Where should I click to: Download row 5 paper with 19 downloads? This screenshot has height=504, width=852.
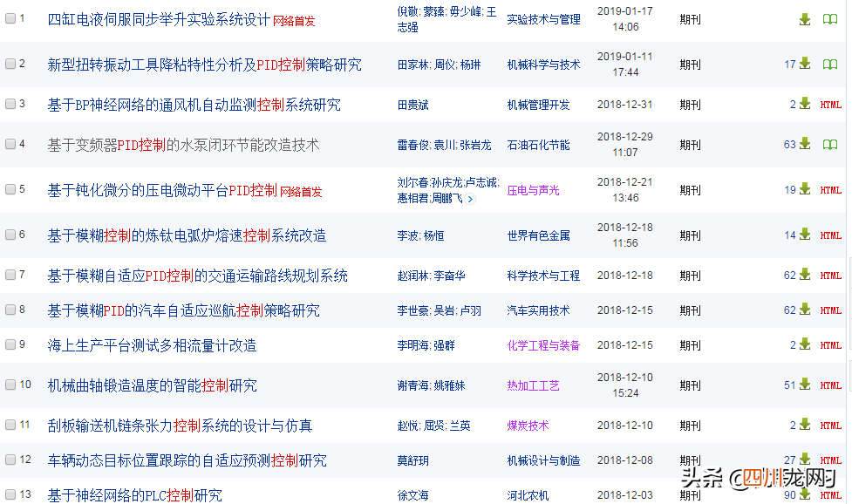pos(805,189)
